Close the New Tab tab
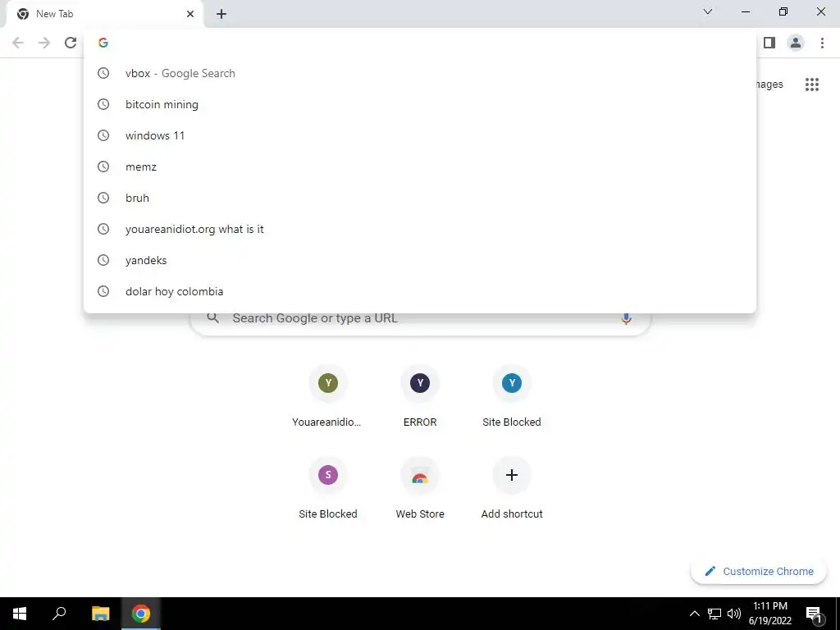The width and height of the screenshot is (840, 630). (x=190, y=14)
